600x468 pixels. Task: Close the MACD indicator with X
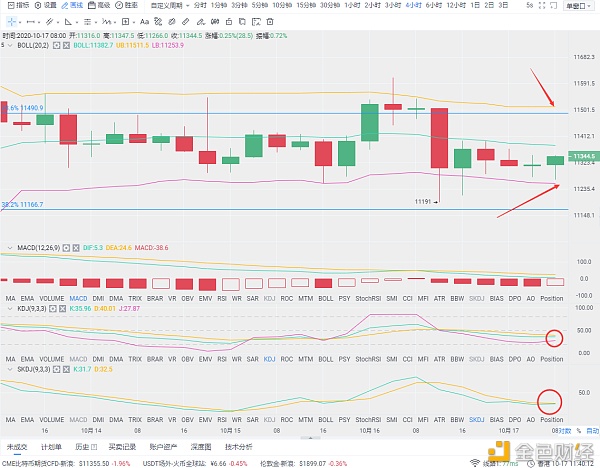(x=76, y=248)
